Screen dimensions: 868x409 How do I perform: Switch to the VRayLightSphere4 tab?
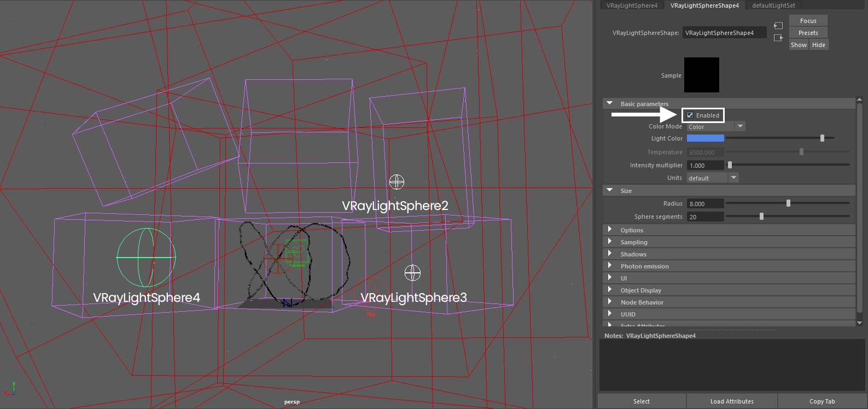[x=632, y=5]
